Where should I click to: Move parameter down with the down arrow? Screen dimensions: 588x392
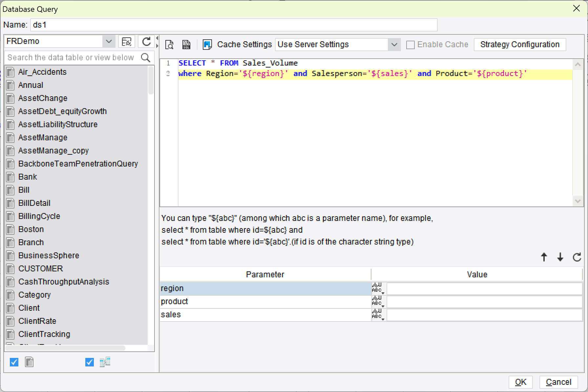560,257
